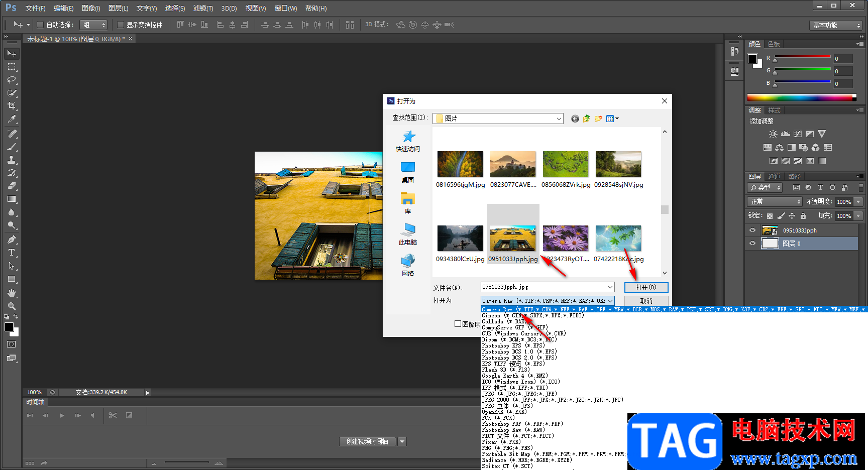Select the Crop tool in toolbar

(x=12, y=106)
